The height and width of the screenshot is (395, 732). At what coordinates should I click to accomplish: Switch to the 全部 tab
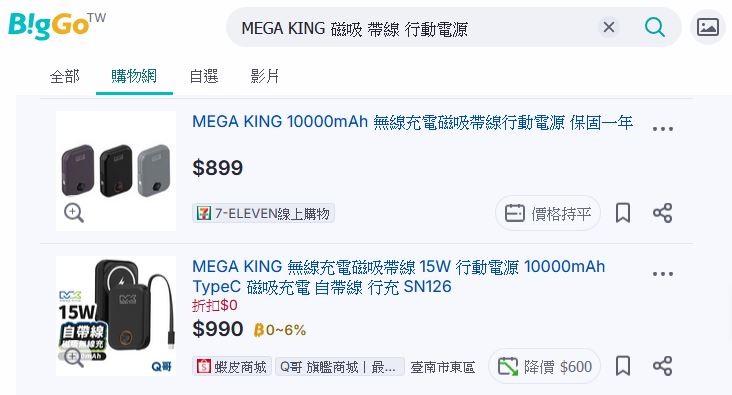tap(64, 76)
